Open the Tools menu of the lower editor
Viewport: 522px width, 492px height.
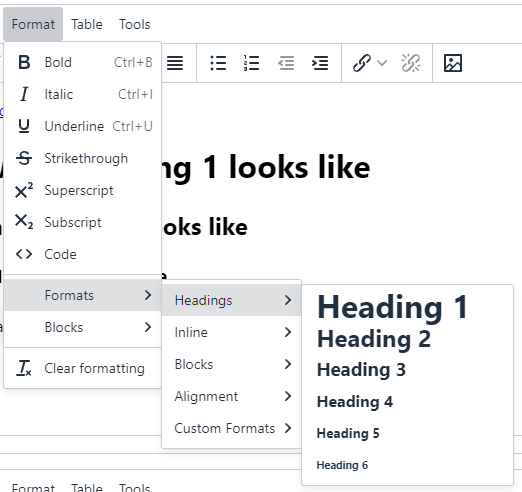pyautogui.click(x=135, y=488)
